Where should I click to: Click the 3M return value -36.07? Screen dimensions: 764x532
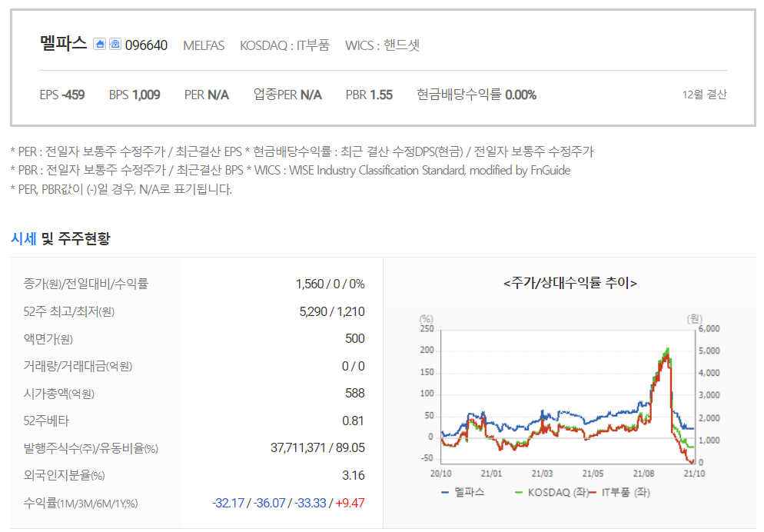(269, 503)
